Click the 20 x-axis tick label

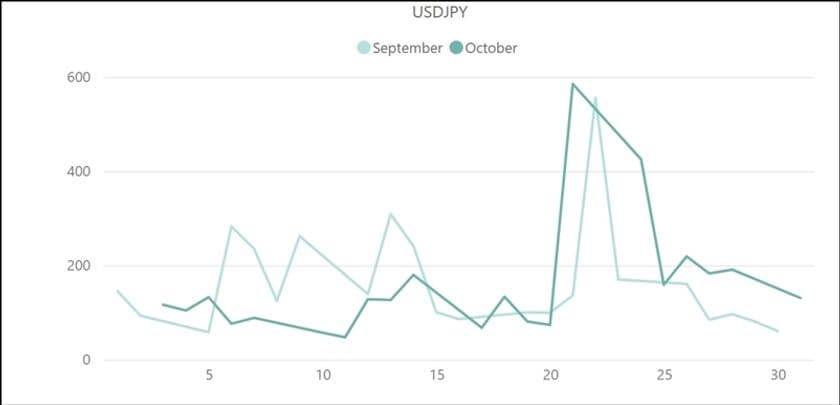point(551,377)
